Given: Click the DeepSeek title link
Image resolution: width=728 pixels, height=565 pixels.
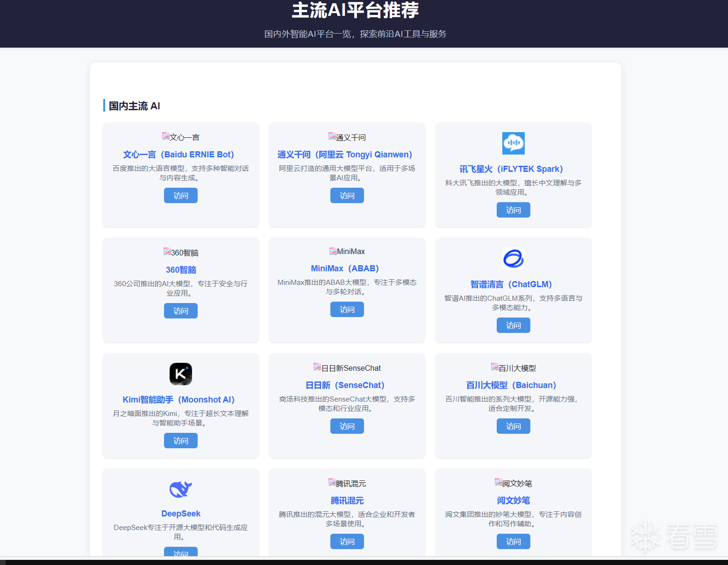Looking at the screenshot, I should [181, 514].
